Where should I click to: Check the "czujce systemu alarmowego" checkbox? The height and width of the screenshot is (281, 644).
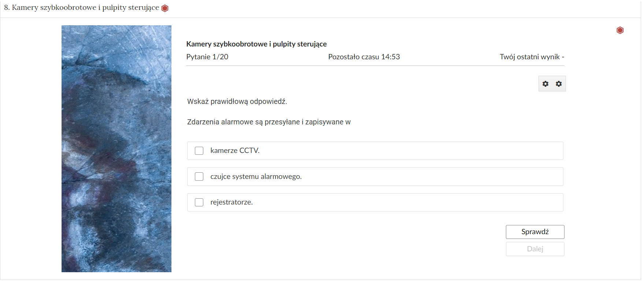tap(199, 176)
